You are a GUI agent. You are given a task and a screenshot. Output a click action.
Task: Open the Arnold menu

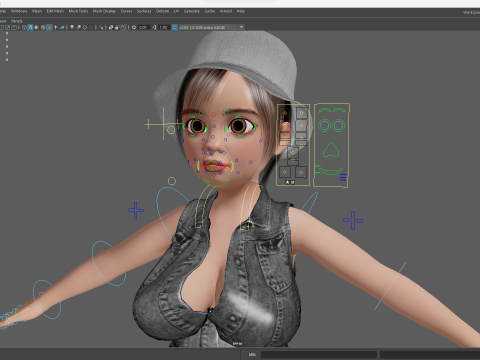click(226, 11)
